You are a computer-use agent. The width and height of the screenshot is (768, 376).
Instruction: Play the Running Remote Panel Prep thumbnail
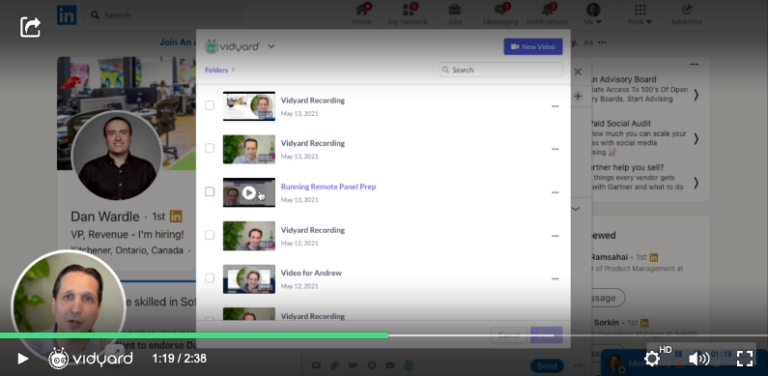249,192
